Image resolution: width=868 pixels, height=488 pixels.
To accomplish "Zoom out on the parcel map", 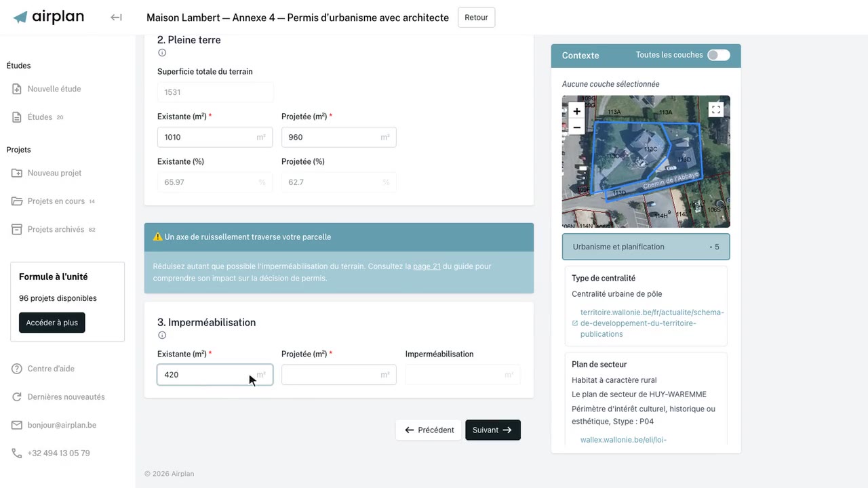I will click(x=576, y=127).
